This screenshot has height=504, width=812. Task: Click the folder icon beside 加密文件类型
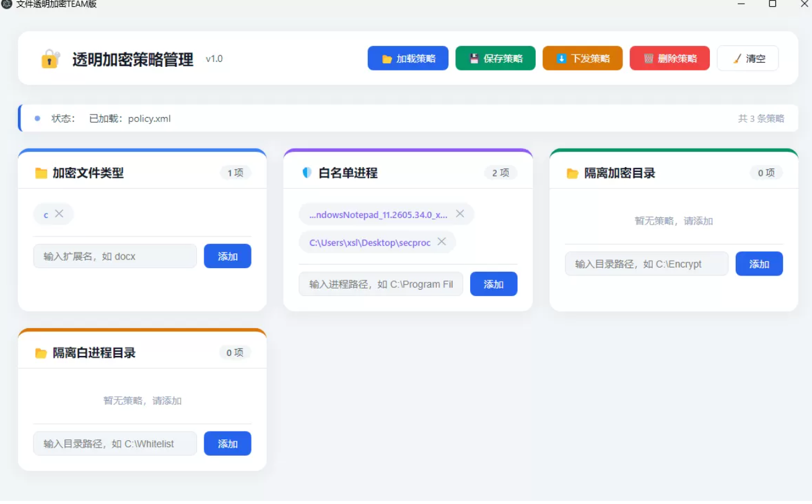(x=41, y=173)
